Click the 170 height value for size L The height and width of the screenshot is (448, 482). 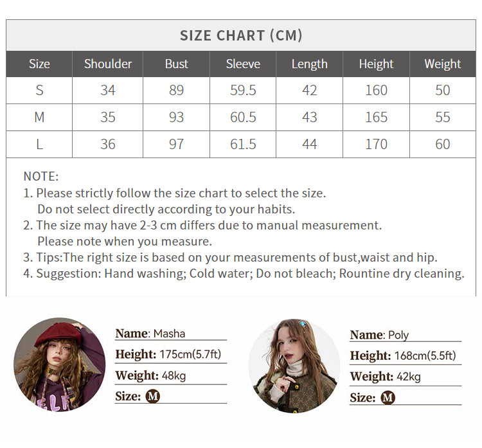376,145
